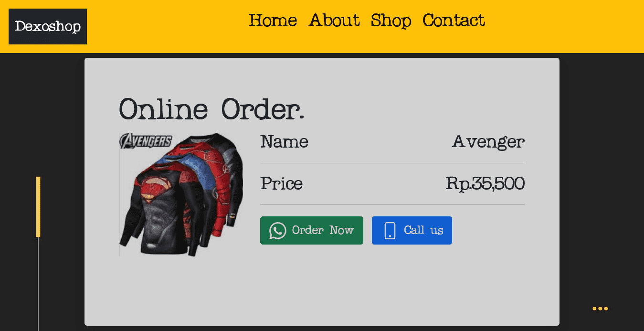The height and width of the screenshot is (331, 644).
Task: Click the blue Call us button text
Action: click(423, 230)
